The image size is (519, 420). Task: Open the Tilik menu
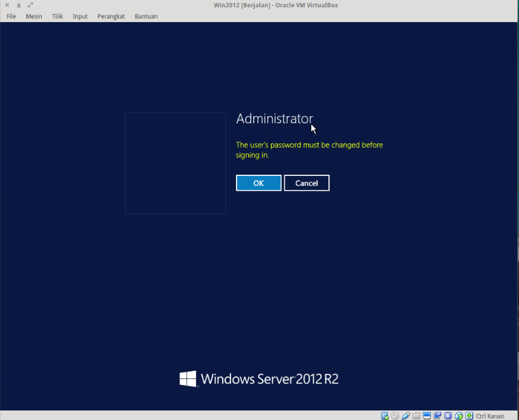[57, 16]
